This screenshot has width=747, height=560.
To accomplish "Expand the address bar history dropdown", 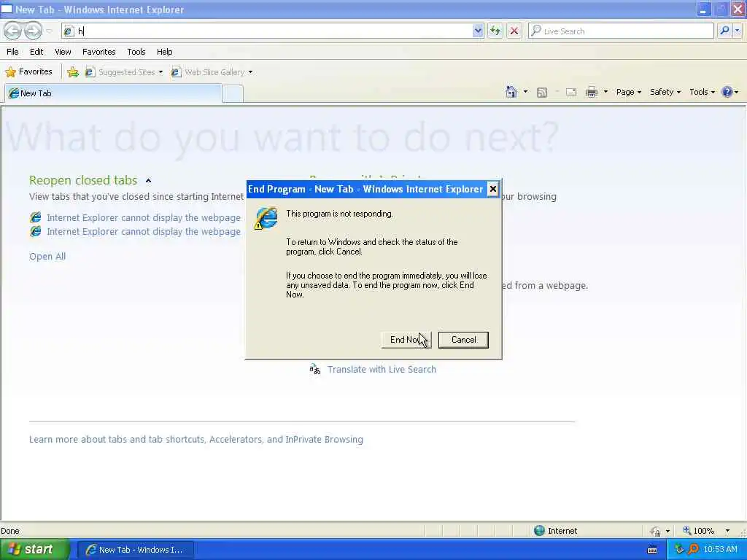I will click(478, 31).
